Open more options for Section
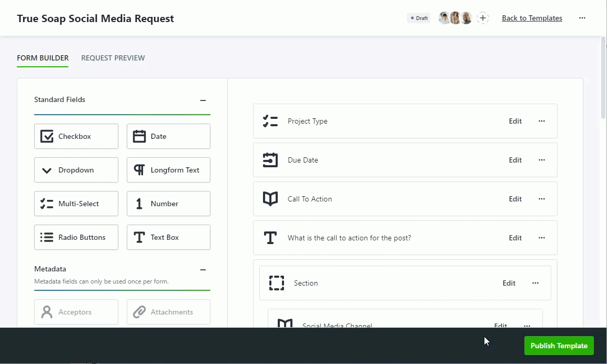The image size is (607, 364). (x=535, y=283)
